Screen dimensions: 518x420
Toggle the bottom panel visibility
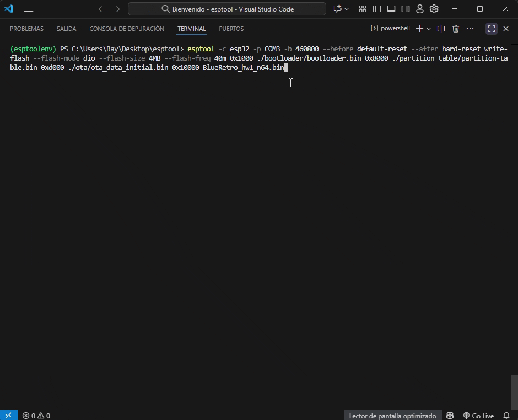[x=391, y=9]
